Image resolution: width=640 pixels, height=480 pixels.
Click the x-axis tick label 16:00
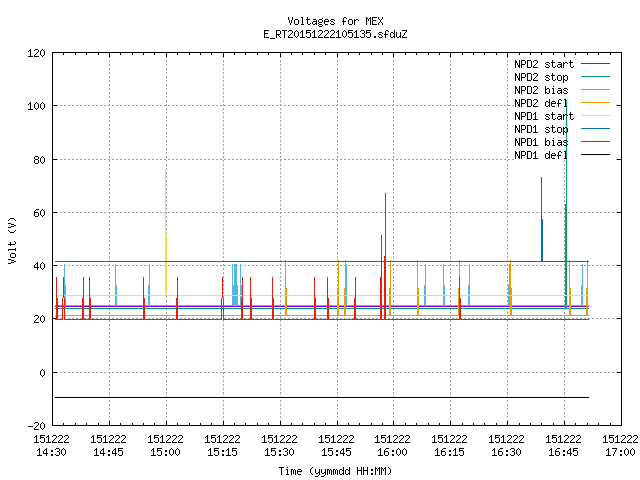392,452
